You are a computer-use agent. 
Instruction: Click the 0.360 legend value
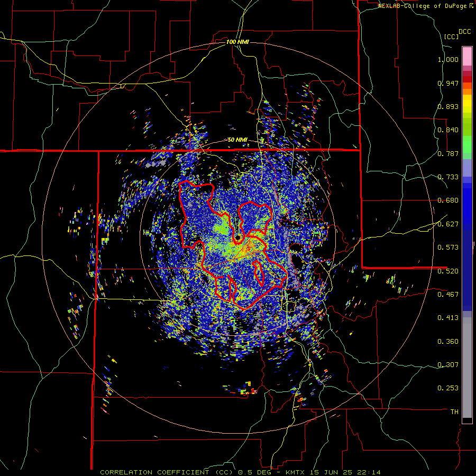[448, 342]
